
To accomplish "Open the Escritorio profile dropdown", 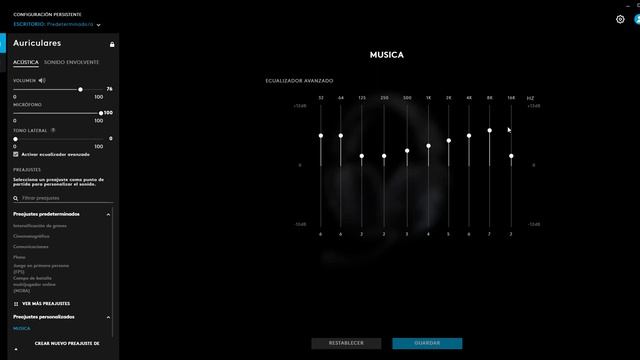I will tap(57, 24).
